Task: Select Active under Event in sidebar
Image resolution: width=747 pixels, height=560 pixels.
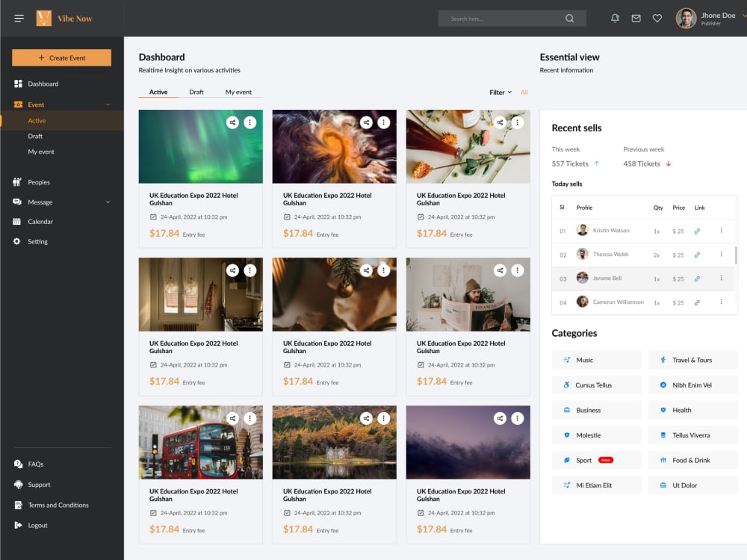Action: click(62, 120)
